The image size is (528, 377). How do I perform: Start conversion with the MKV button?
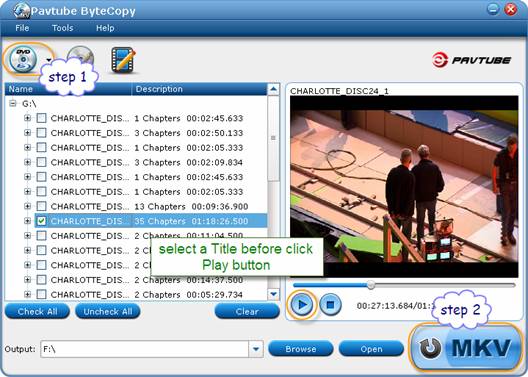click(466, 347)
